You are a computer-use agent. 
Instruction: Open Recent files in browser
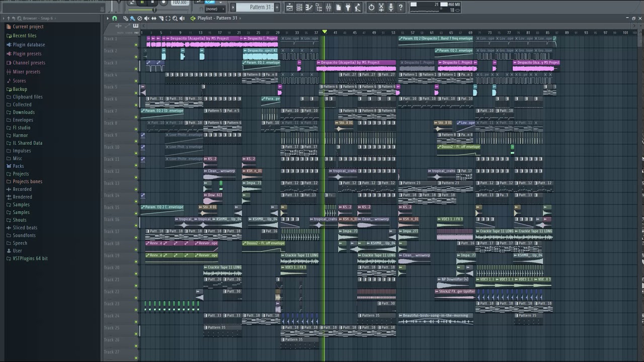[x=25, y=36]
